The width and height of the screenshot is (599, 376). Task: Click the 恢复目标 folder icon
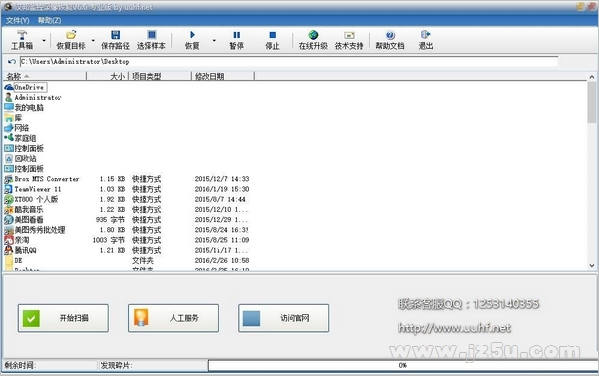tap(71, 35)
